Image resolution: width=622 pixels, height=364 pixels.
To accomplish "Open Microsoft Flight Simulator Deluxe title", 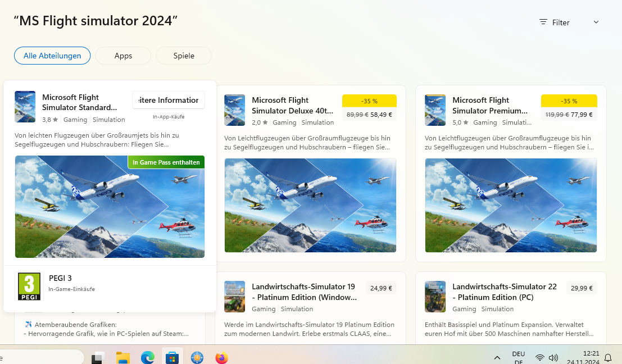I will pos(292,106).
